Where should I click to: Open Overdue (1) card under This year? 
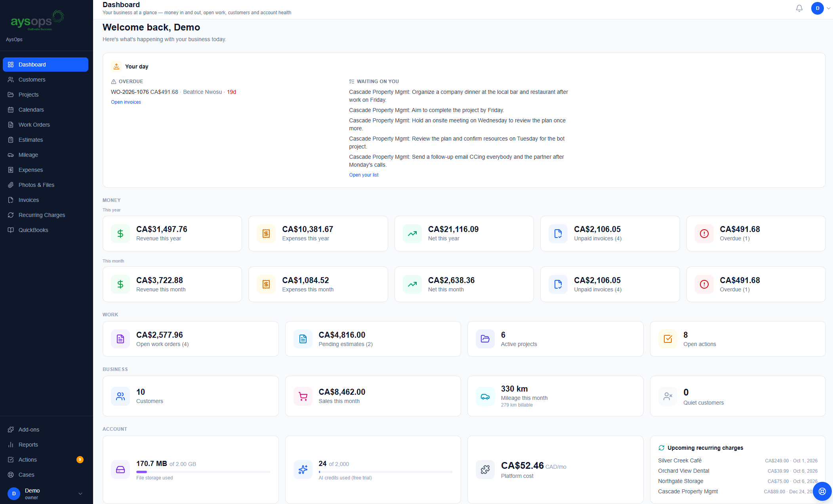pyautogui.click(x=756, y=234)
